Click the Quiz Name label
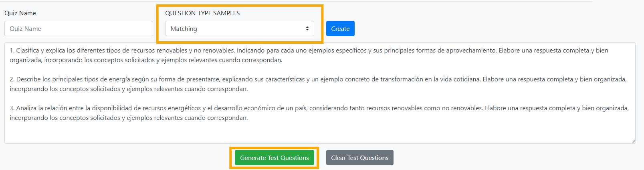644x170 pixels. click(20, 13)
